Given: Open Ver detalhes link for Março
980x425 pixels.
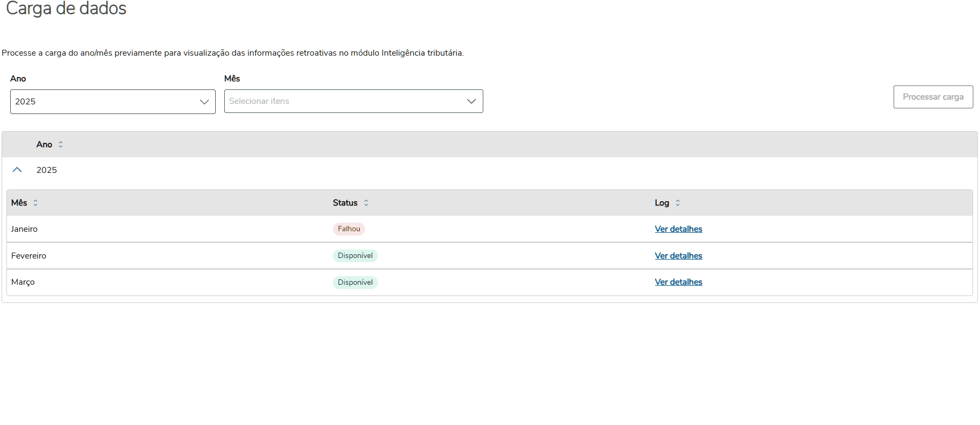Looking at the screenshot, I should (x=678, y=282).
